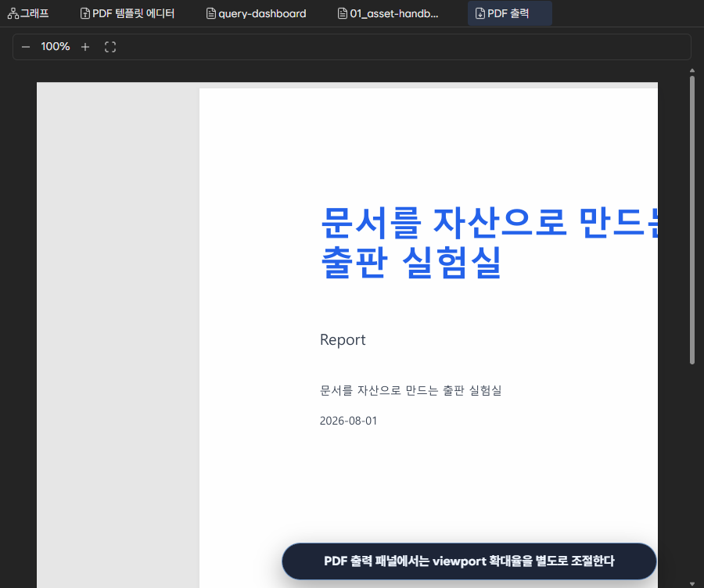The height and width of the screenshot is (588, 704).
Task: Click the zoom out minus icon
Action: 26,47
